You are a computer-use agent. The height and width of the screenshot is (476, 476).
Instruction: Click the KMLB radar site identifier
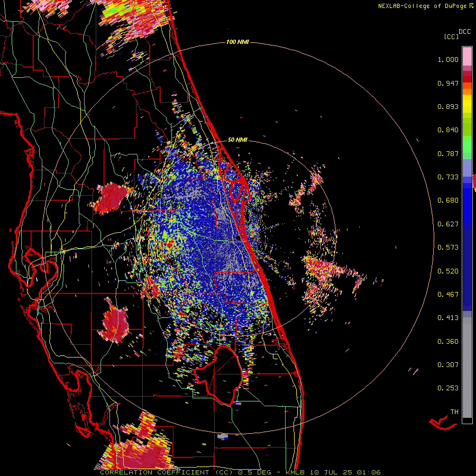pyautogui.click(x=296, y=472)
